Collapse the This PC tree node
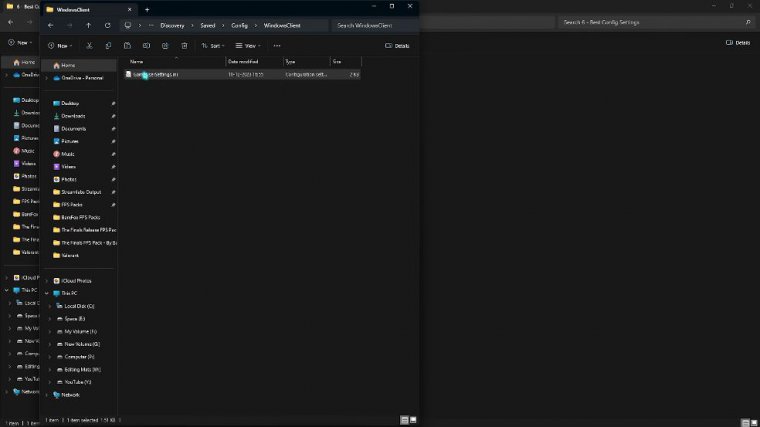Screen dimensions: 760x427 (48, 293)
